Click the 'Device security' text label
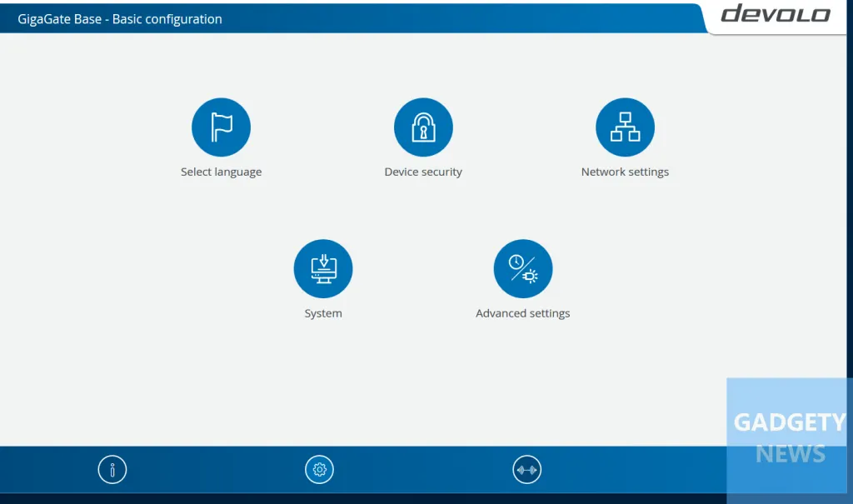Image resolution: width=853 pixels, height=504 pixels. point(423,172)
